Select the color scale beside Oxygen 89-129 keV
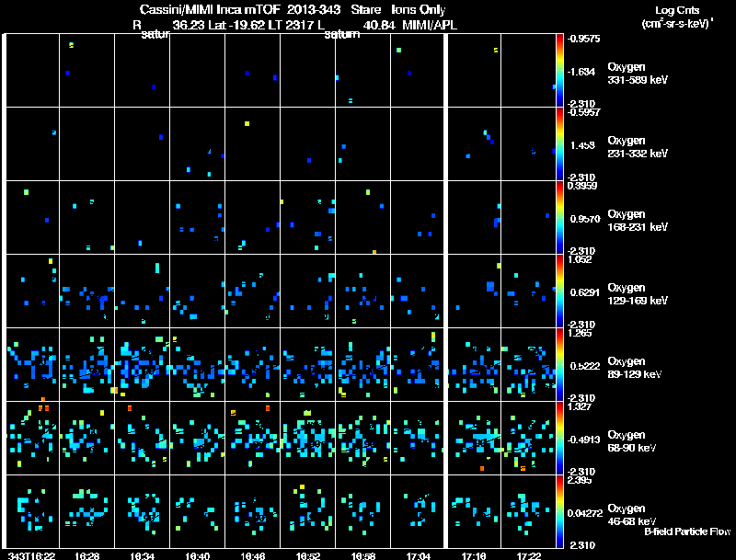The height and width of the screenshot is (560, 736). point(559,365)
